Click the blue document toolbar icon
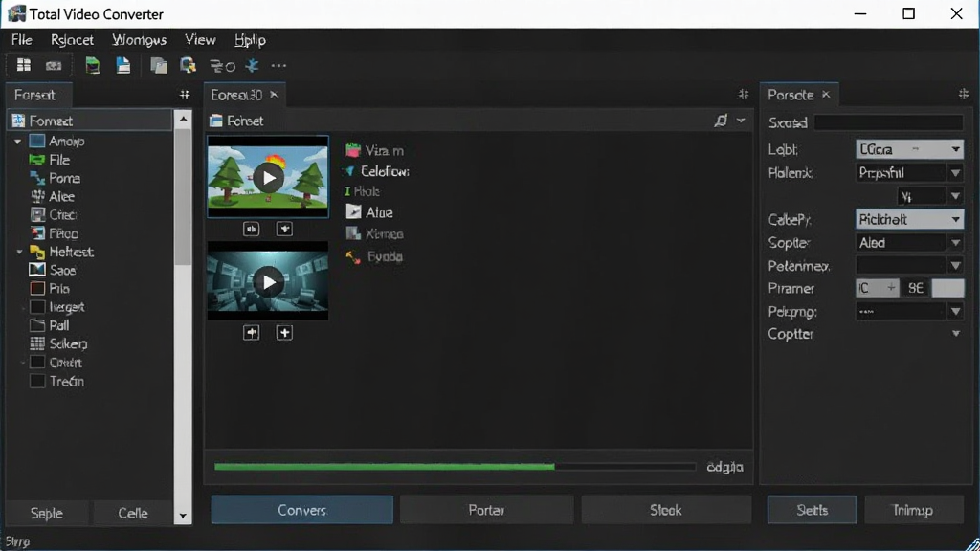 123,65
